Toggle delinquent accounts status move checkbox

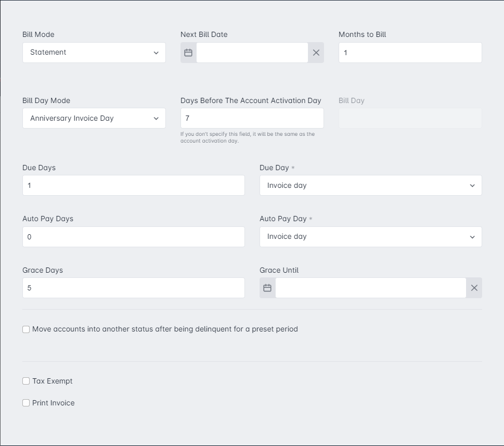click(x=26, y=329)
